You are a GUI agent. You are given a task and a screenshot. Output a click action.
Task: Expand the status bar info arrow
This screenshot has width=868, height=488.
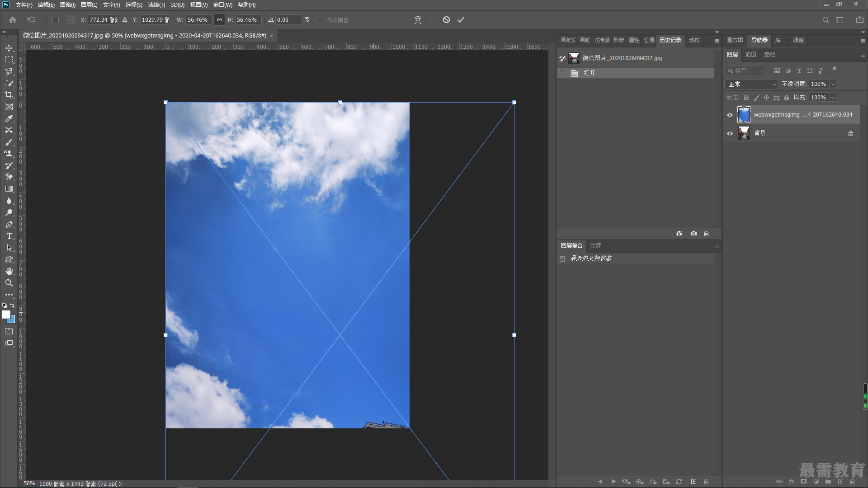coord(120,484)
